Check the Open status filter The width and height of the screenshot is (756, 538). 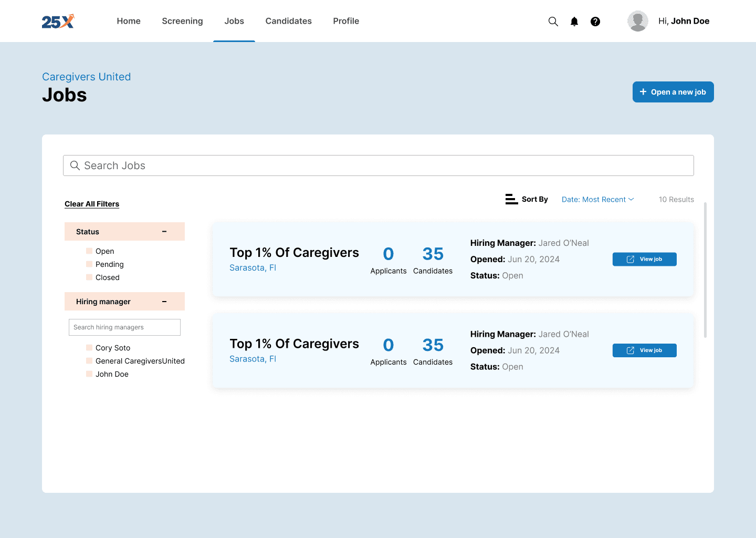tap(88, 251)
